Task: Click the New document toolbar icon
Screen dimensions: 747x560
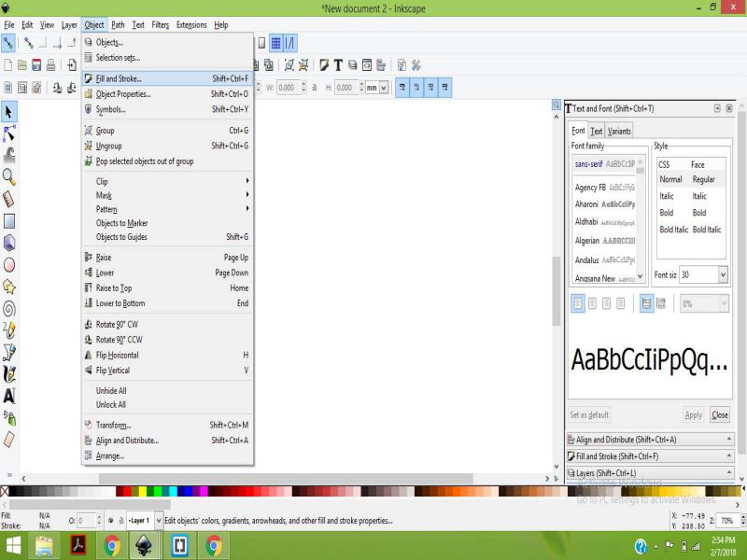Action: pos(7,65)
